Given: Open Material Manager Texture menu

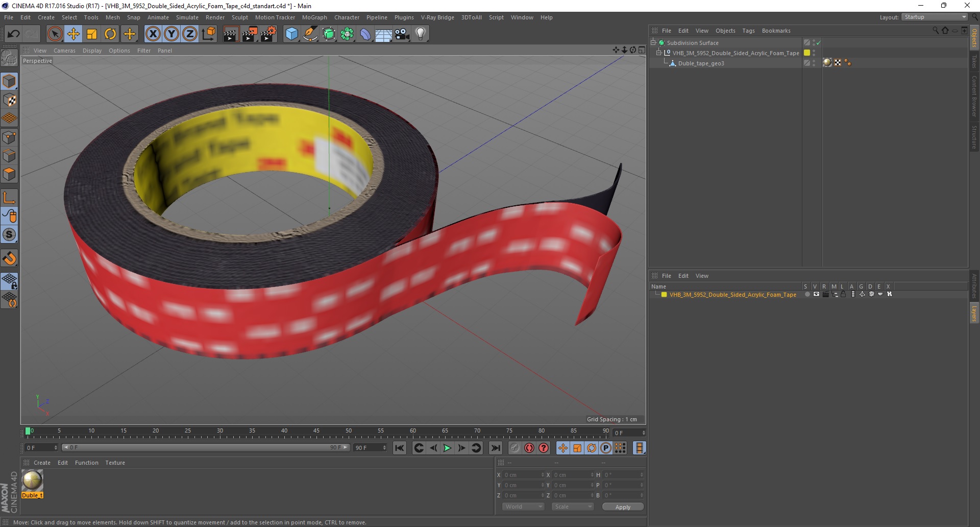Looking at the screenshot, I should click(115, 463).
